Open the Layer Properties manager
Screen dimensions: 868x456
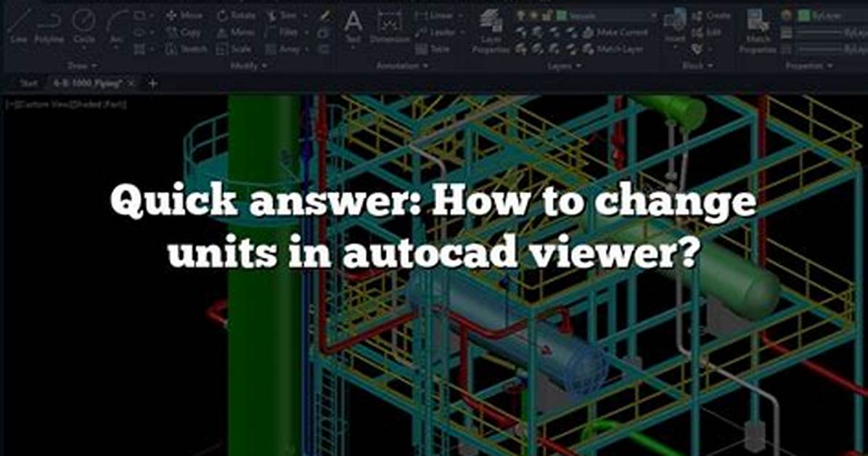491,32
